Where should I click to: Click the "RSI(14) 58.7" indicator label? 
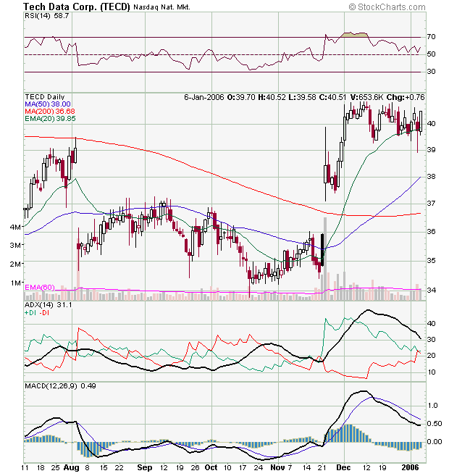[x=47, y=16]
